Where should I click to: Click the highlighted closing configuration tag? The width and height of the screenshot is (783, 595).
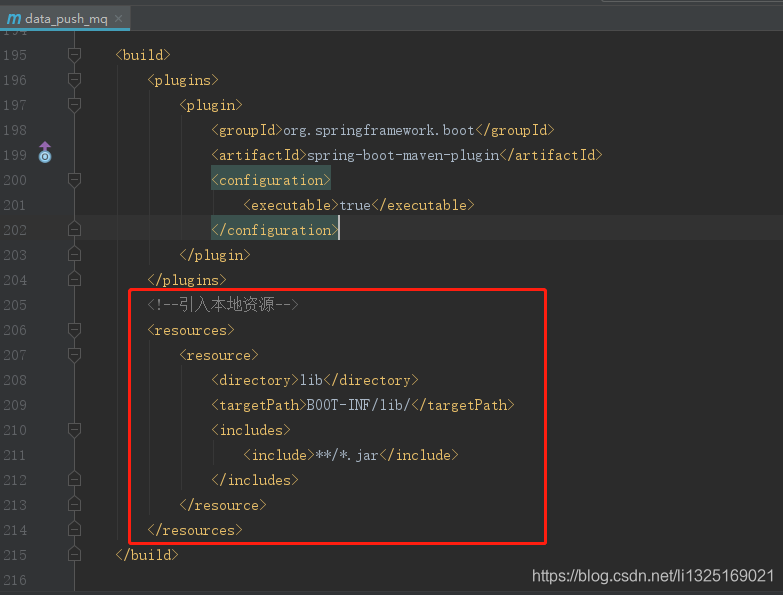275,230
